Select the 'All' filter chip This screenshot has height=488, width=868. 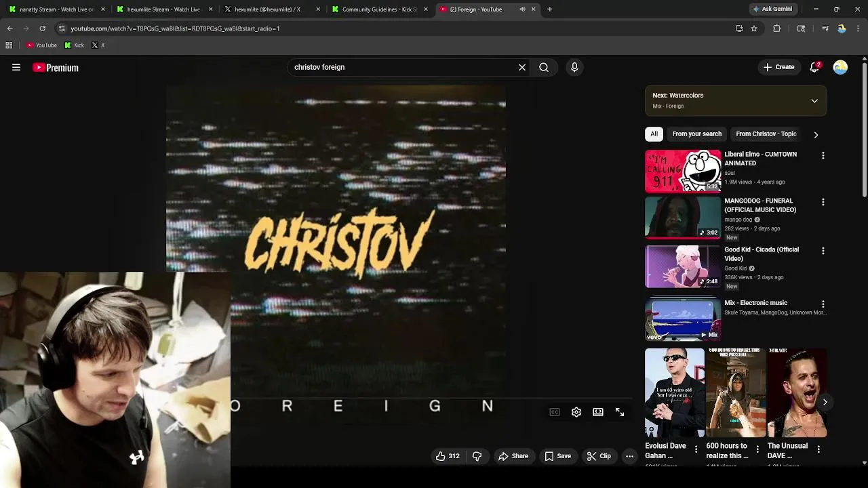[x=654, y=134]
